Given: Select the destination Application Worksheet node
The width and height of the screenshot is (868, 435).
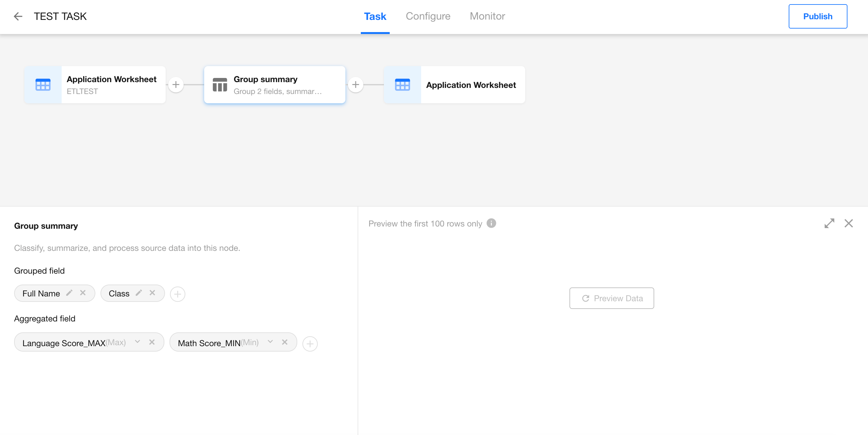Looking at the screenshot, I should click(x=454, y=85).
